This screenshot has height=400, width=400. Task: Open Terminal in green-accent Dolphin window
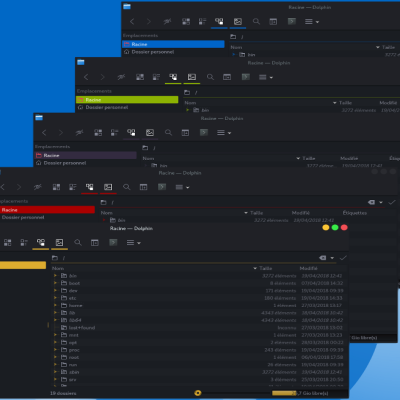point(246,77)
